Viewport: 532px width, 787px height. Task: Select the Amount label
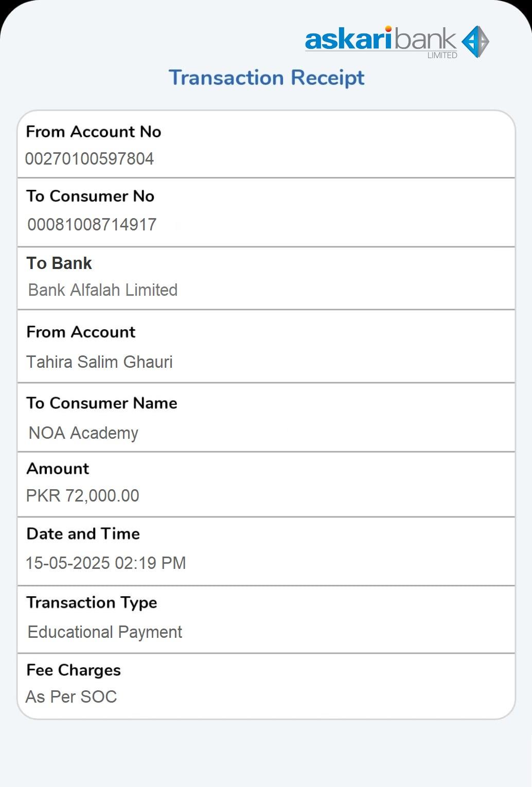(x=58, y=469)
